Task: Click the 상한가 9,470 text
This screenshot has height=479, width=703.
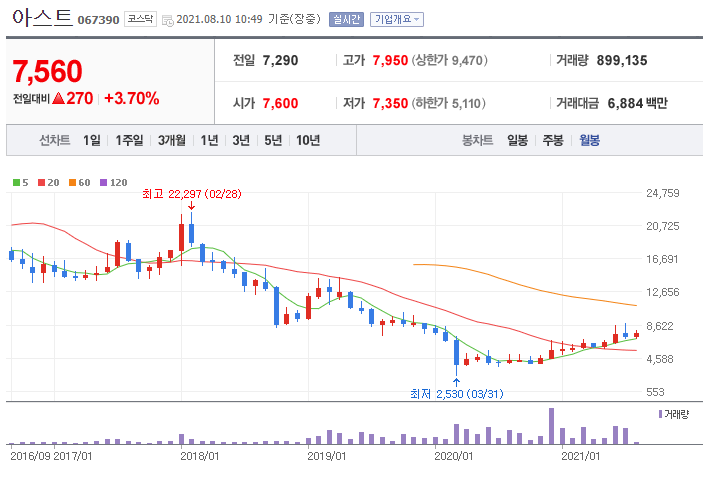Action: pos(449,60)
